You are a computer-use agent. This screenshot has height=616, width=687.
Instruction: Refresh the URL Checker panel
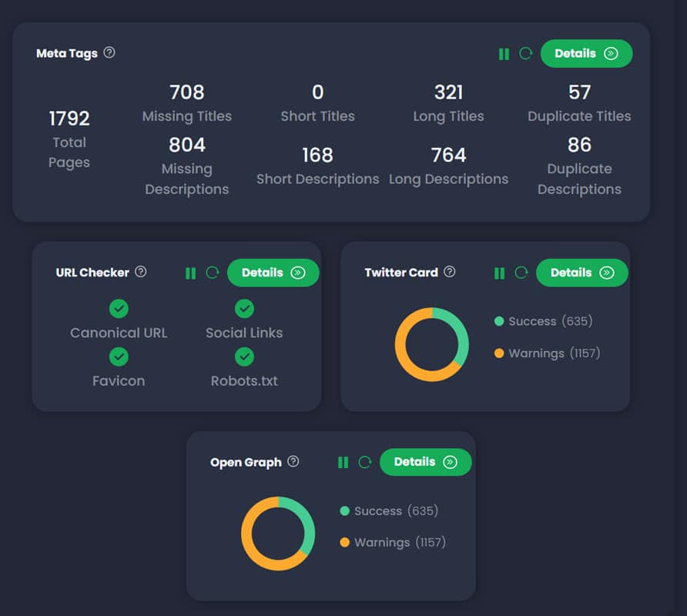tap(213, 273)
